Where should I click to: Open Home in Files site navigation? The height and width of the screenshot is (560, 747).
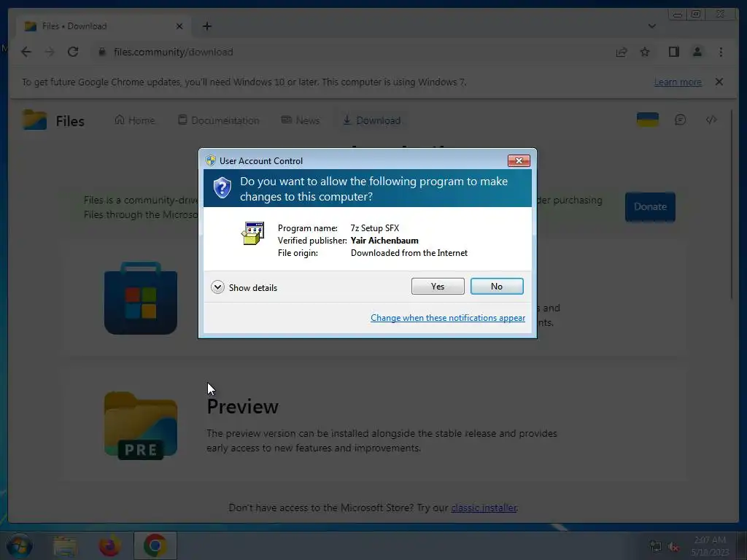point(135,120)
